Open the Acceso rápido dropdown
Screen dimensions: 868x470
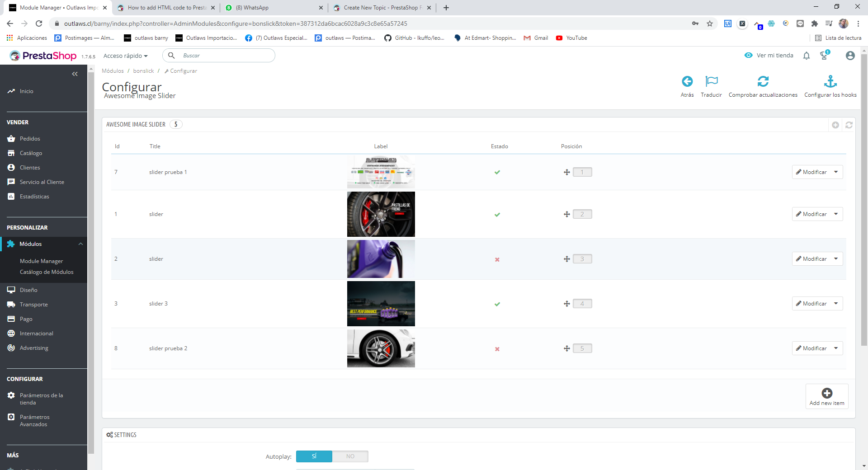[126, 56]
